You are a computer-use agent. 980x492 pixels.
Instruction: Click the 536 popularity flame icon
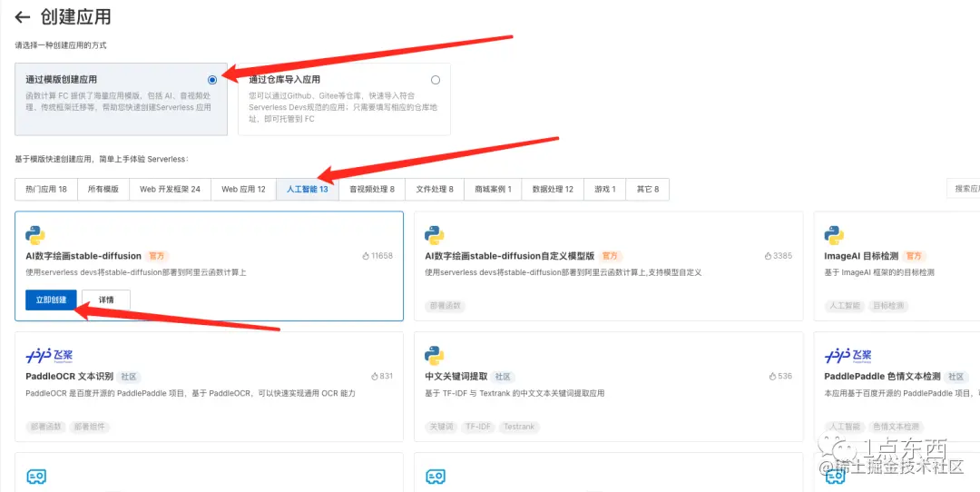(x=773, y=377)
